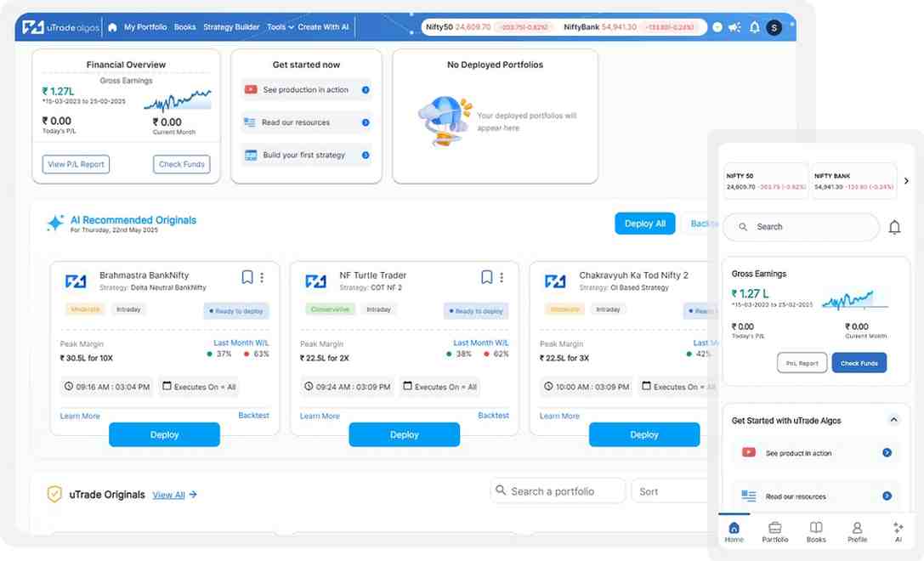Click the Deploy All button
Screen dimensions: 924x561
pyautogui.click(x=644, y=224)
